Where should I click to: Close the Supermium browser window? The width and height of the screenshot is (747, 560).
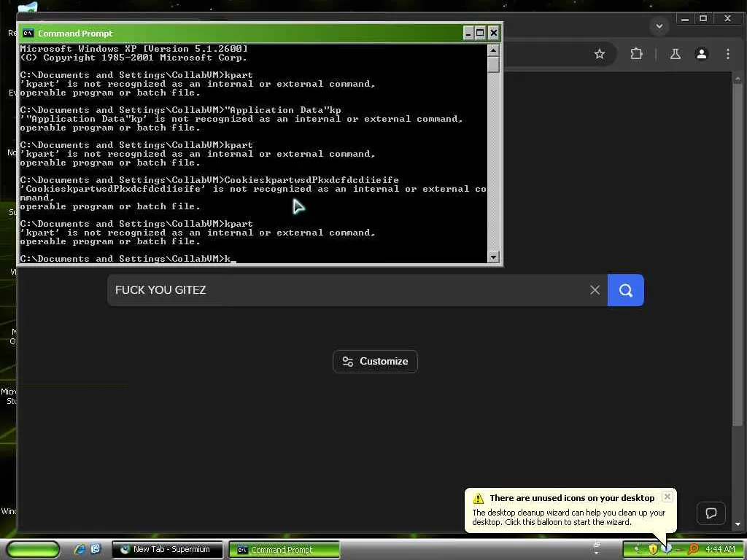727,19
